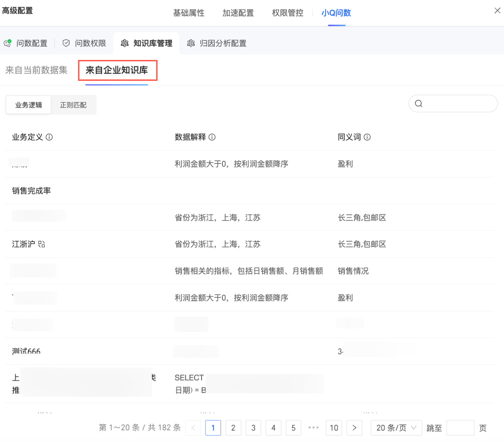
Task: Click the 跳至 page number field
Action: (460, 428)
